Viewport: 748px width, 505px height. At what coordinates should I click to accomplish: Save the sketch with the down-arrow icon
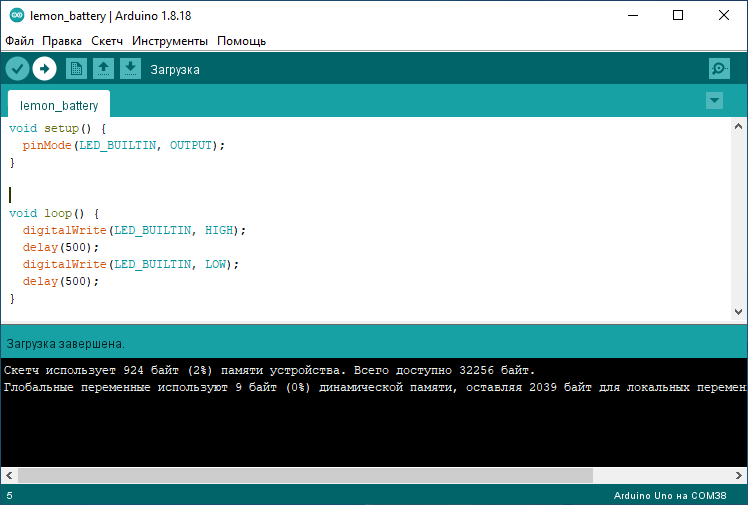[x=130, y=69]
